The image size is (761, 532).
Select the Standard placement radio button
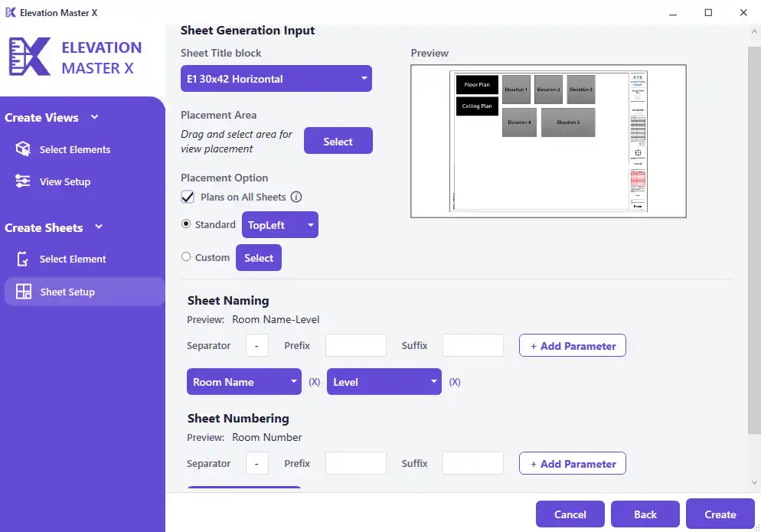[186, 224]
